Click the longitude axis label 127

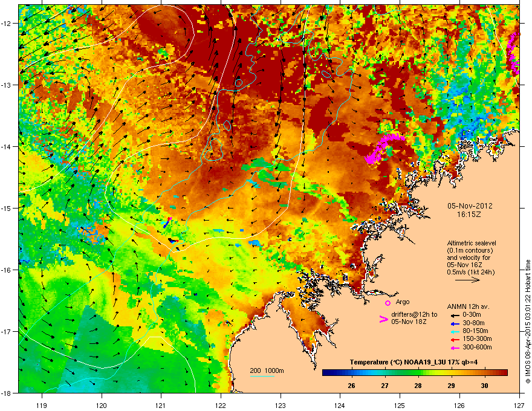(x=519, y=405)
